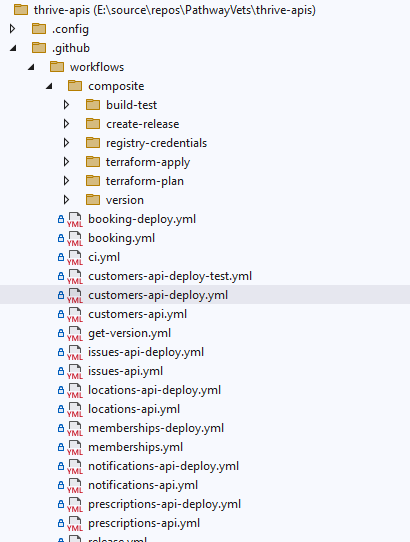The width and height of the screenshot is (410, 542).
Task: Click the YML icon of get-version.yml
Action: (x=75, y=334)
